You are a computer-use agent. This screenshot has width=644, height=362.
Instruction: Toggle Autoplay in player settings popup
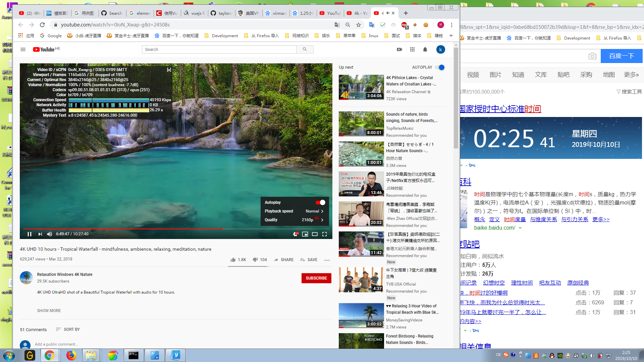[320, 202]
